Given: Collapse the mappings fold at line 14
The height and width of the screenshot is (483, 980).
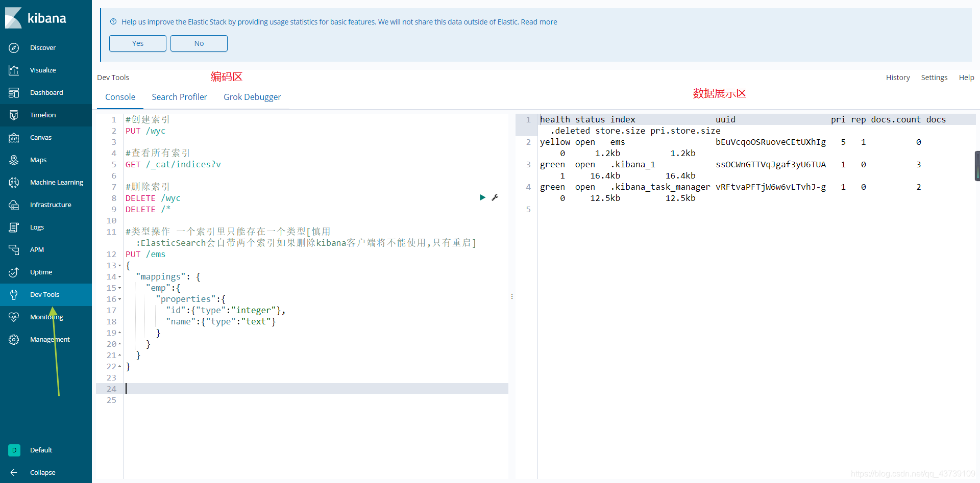Looking at the screenshot, I should click(x=120, y=276).
